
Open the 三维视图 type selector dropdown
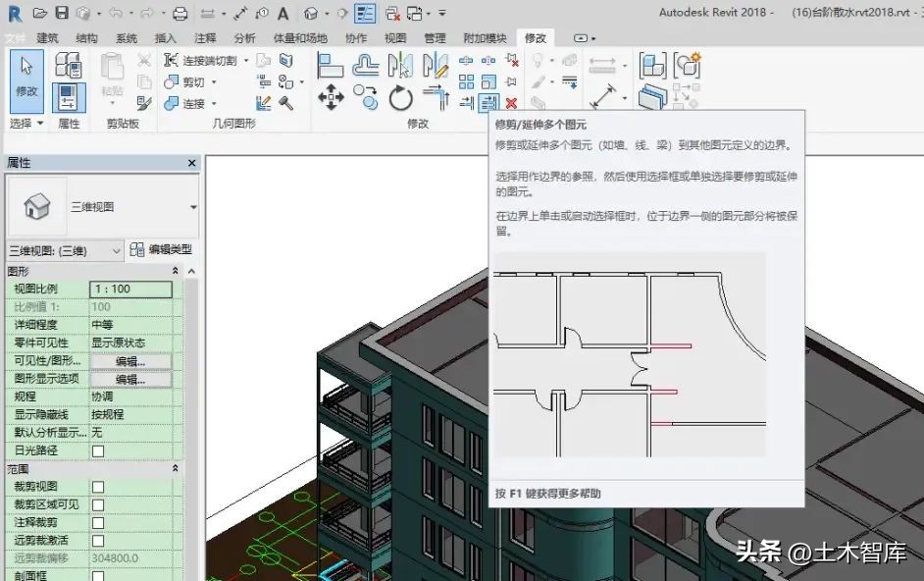click(118, 249)
